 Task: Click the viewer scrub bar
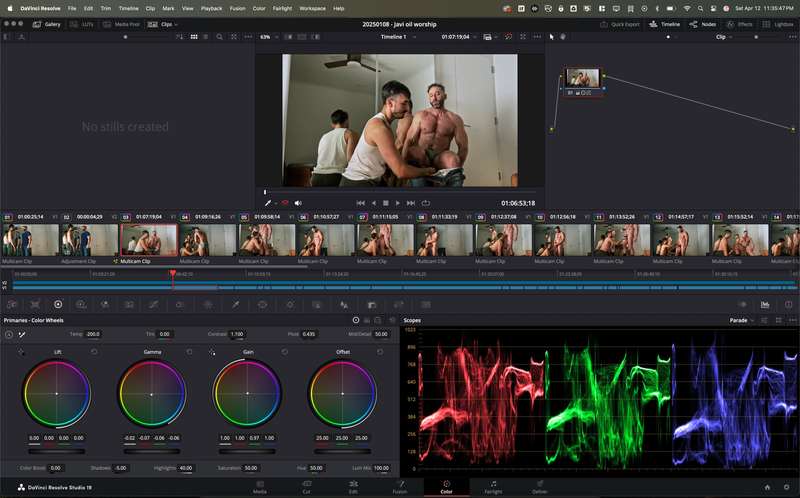[x=400, y=192]
